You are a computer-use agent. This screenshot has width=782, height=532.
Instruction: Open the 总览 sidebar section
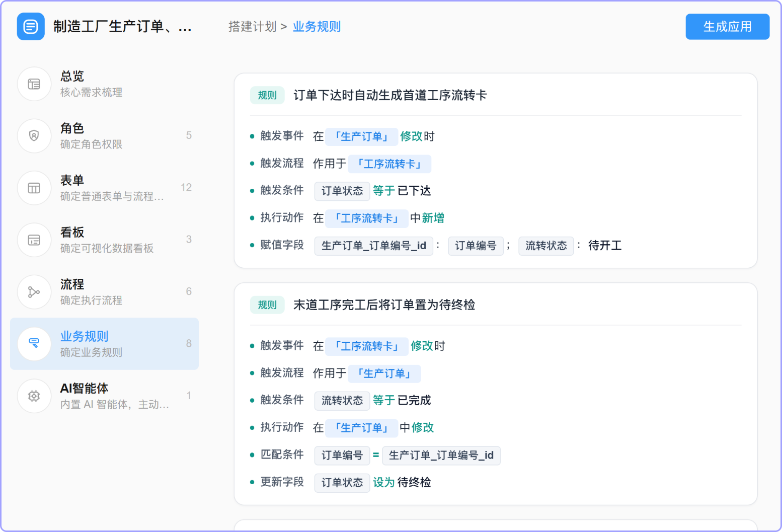105,84
